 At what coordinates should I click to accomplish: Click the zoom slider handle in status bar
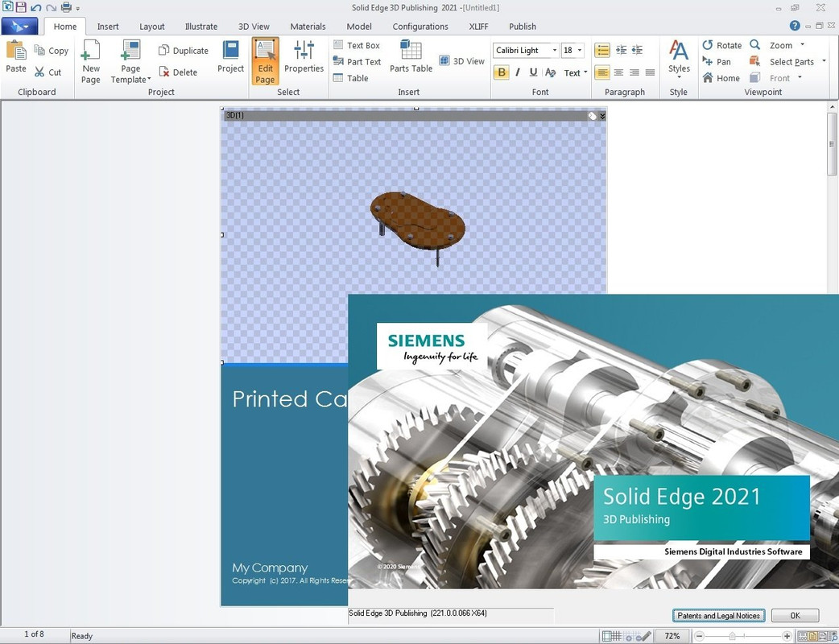[x=732, y=636]
